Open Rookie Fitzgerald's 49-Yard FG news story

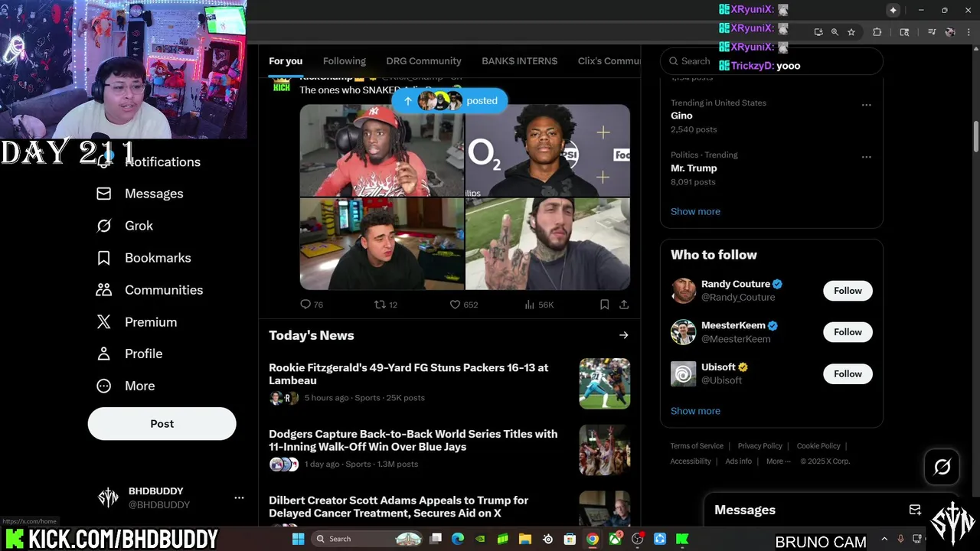[449, 382]
